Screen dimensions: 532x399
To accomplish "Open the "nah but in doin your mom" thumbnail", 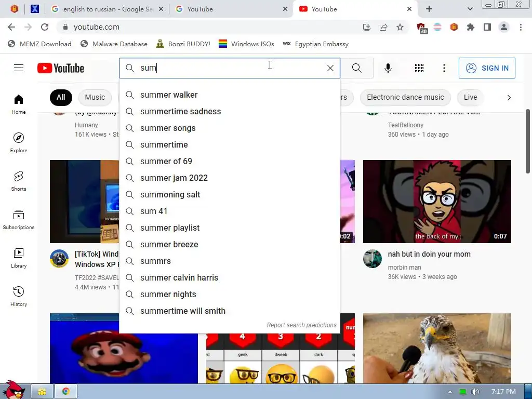I will (437, 202).
